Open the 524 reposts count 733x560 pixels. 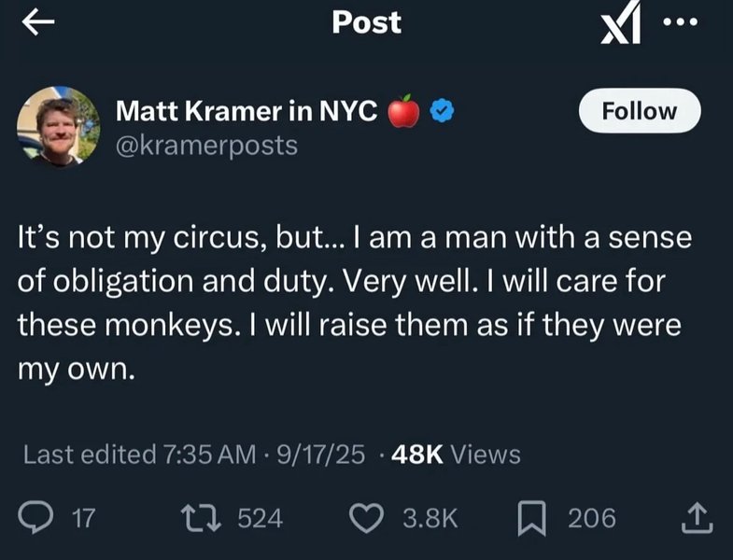[261, 517]
